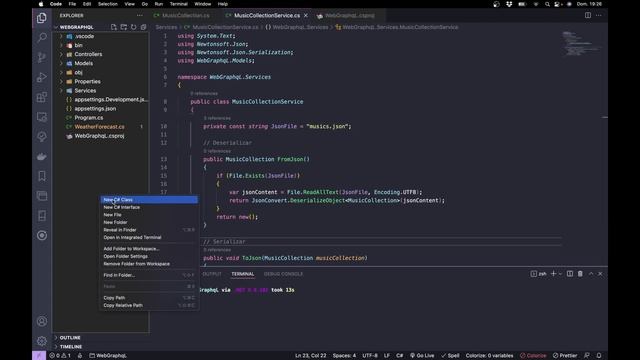Click Ln 23, Col 22 cursor position
This screenshot has height=360, width=640.
click(311, 356)
